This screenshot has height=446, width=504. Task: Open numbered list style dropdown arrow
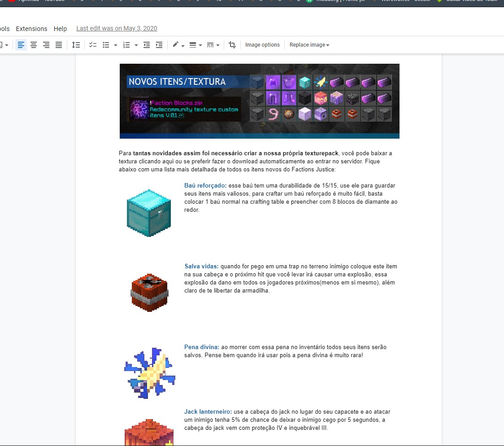click(136, 45)
